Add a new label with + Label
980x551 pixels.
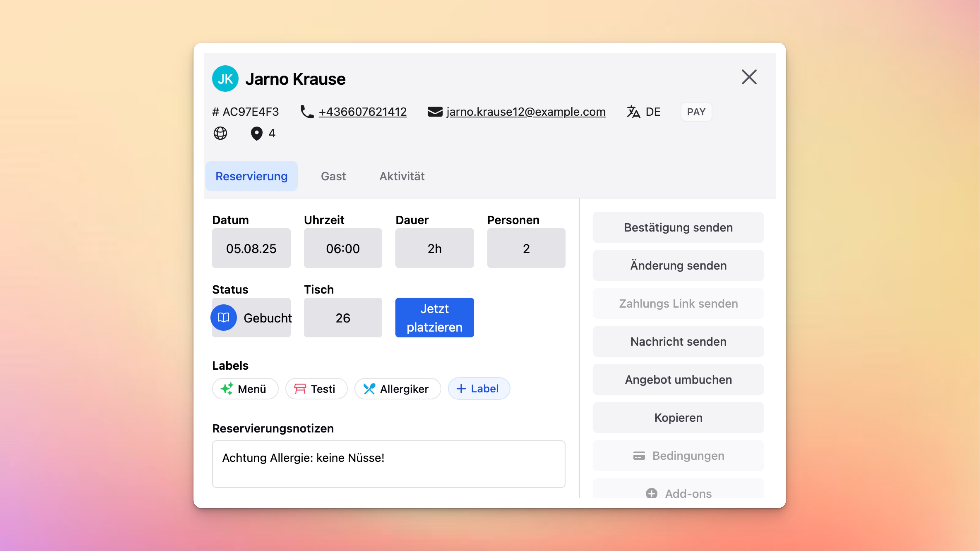(x=479, y=389)
